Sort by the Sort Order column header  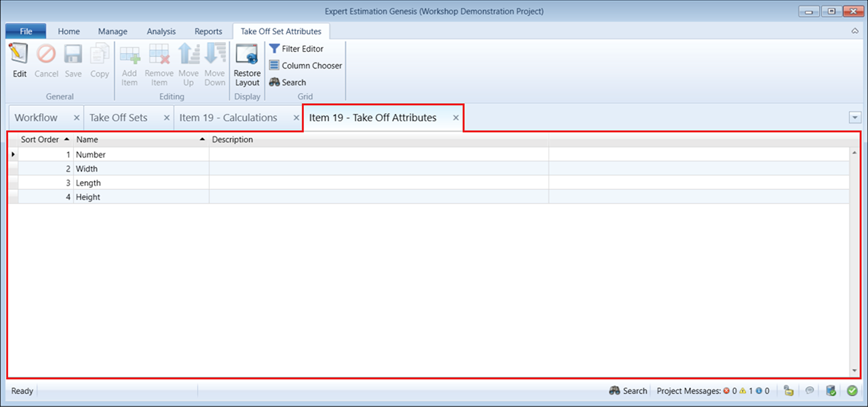40,140
